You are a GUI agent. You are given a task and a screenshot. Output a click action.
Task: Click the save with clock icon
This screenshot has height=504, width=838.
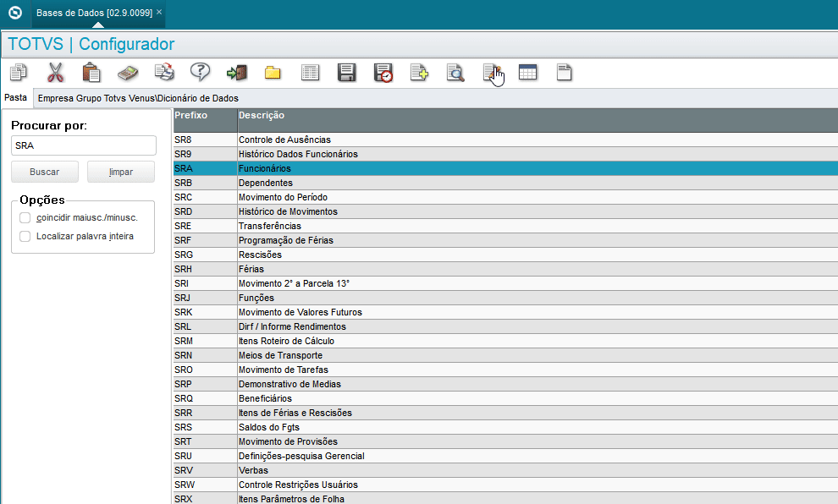383,73
